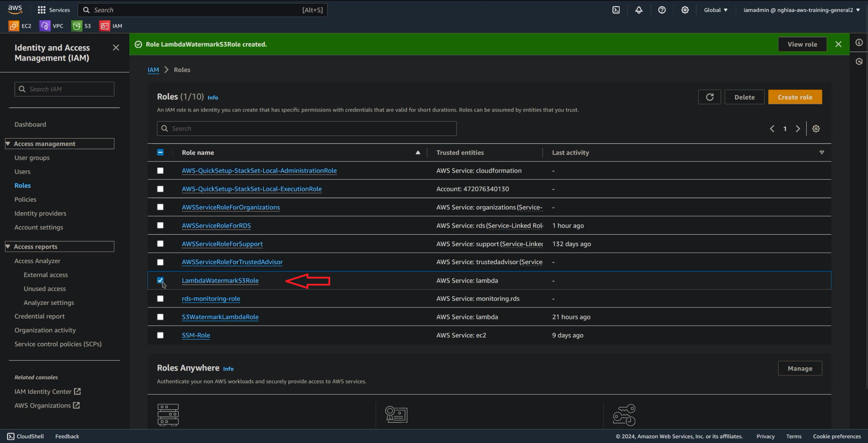Select AWSServiceRoleForTrustedAdvisor checkbox
Image resolution: width=868 pixels, height=443 pixels.
[x=160, y=262]
